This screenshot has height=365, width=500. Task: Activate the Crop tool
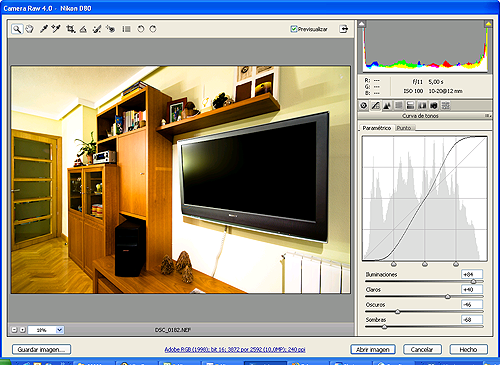coord(70,29)
